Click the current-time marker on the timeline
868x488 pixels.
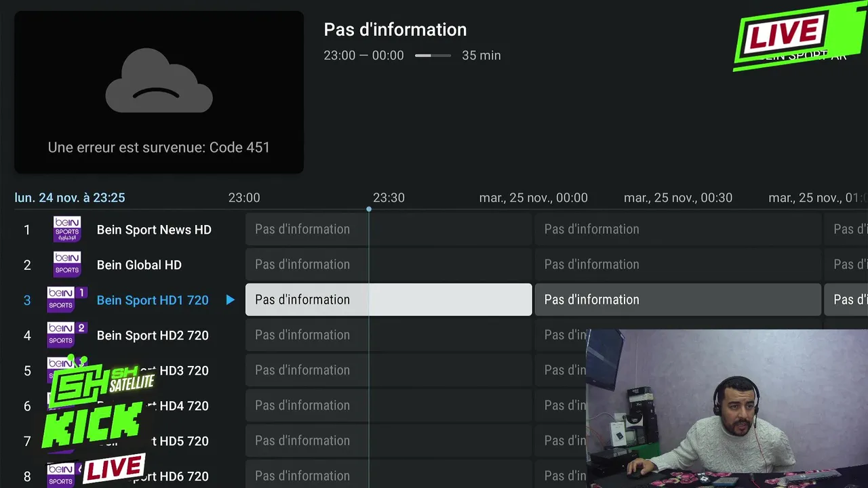[369, 209]
